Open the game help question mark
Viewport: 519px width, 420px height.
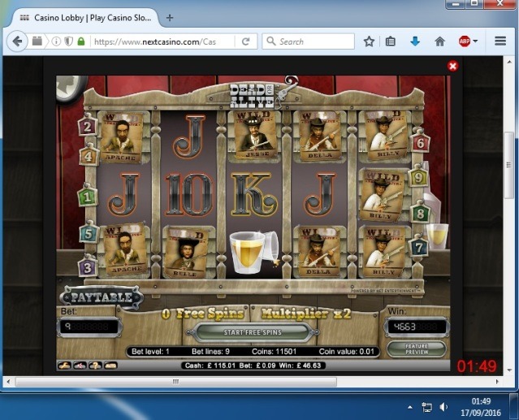[95, 366]
